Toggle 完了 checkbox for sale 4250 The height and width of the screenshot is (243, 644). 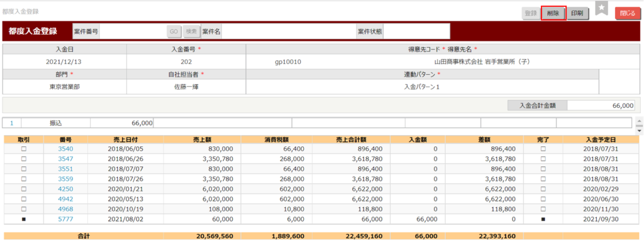coord(543,189)
